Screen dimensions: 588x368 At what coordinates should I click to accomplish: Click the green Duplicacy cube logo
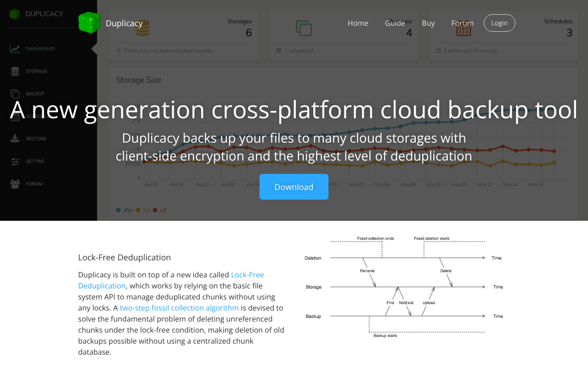[x=89, y=23]
